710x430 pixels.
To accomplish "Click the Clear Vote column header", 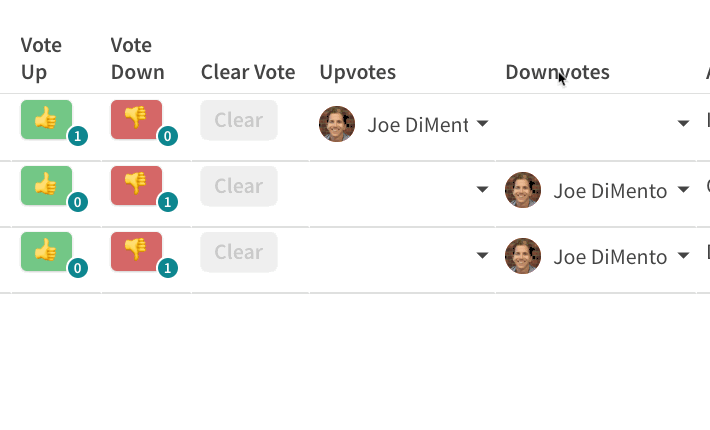I will (x=248, y=72).
